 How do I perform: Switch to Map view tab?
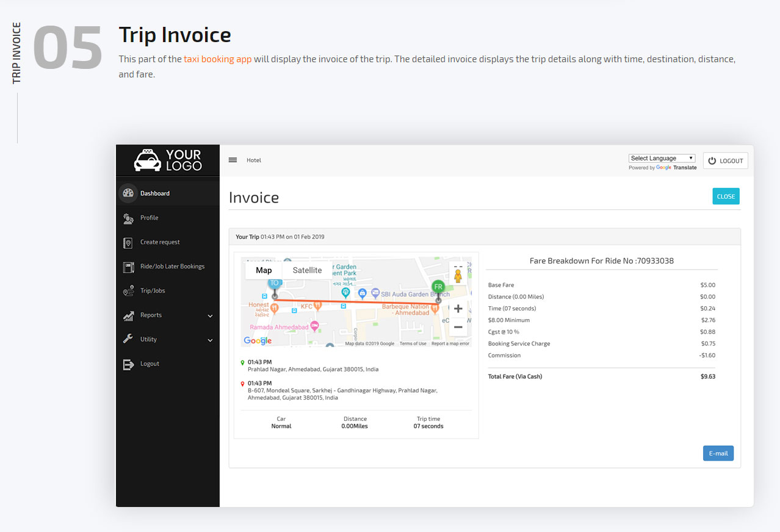(264, 270)
